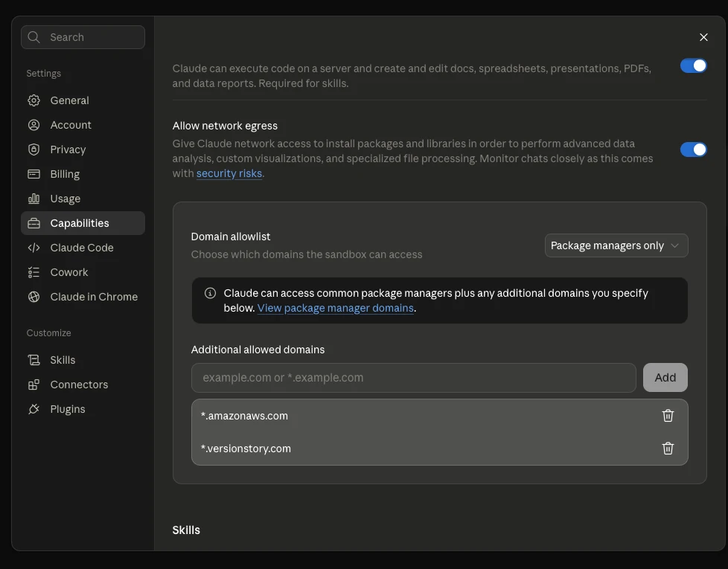Open the security risks link

(229, 173)
